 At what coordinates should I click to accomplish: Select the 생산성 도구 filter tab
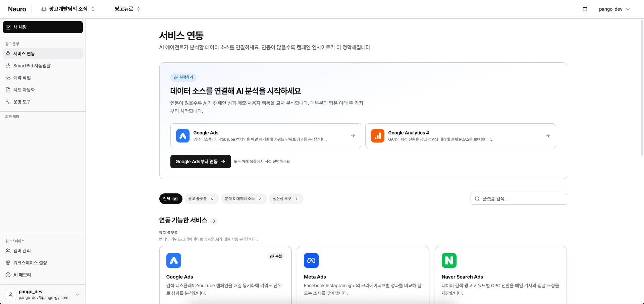click(x=286, y=199)
